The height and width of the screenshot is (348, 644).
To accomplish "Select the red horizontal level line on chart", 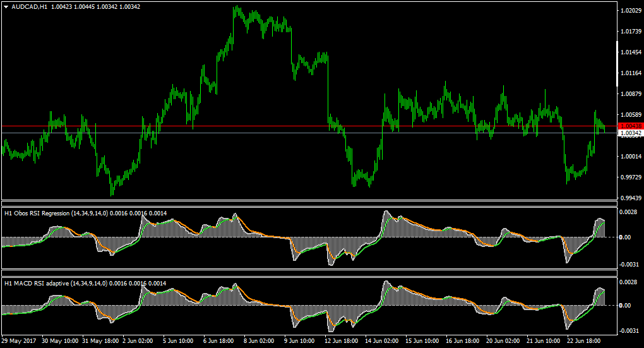I will point(309,126).
